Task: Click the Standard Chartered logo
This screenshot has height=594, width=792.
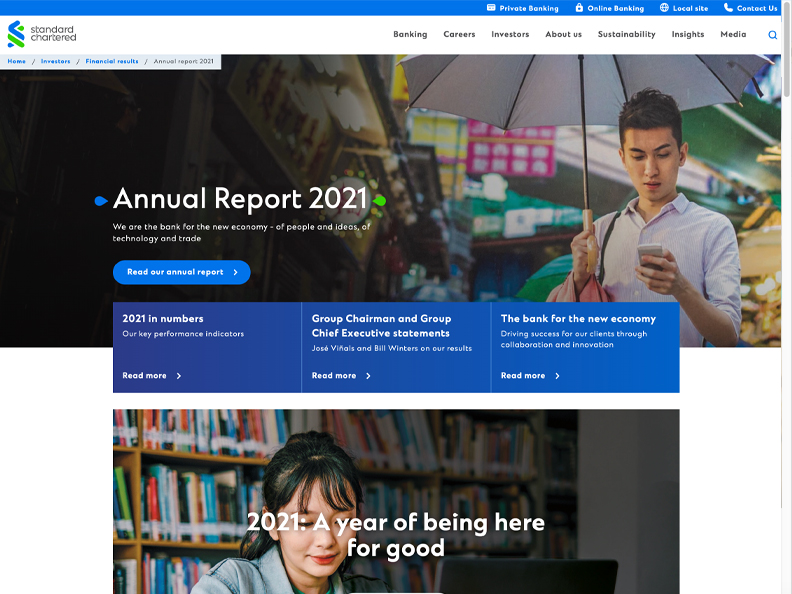Action: pyautogui.click(x=41, y=34)
